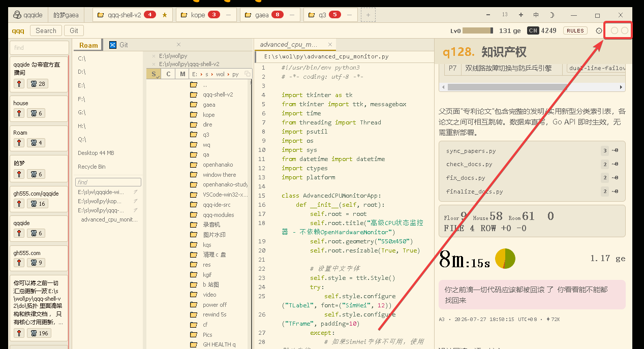Click the Search button

(46, 30)
